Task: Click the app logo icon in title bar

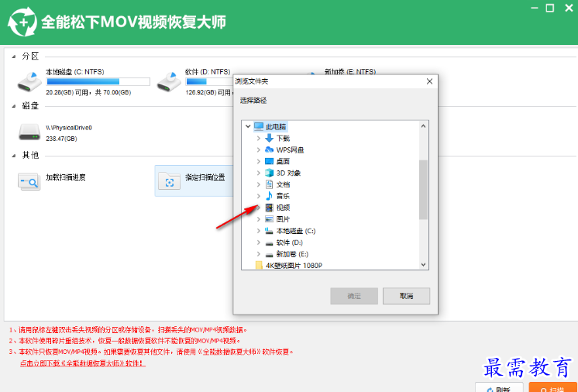Action: coord(22,22)
